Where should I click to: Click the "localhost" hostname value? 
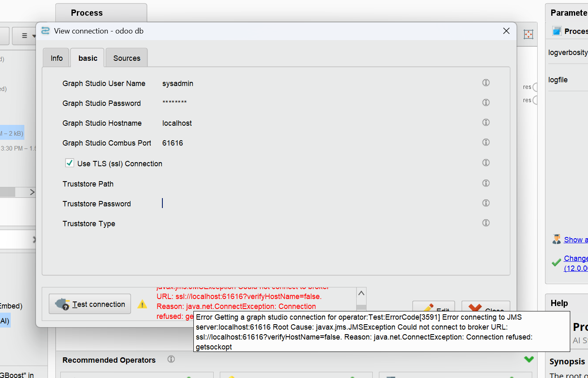[177, 123]
